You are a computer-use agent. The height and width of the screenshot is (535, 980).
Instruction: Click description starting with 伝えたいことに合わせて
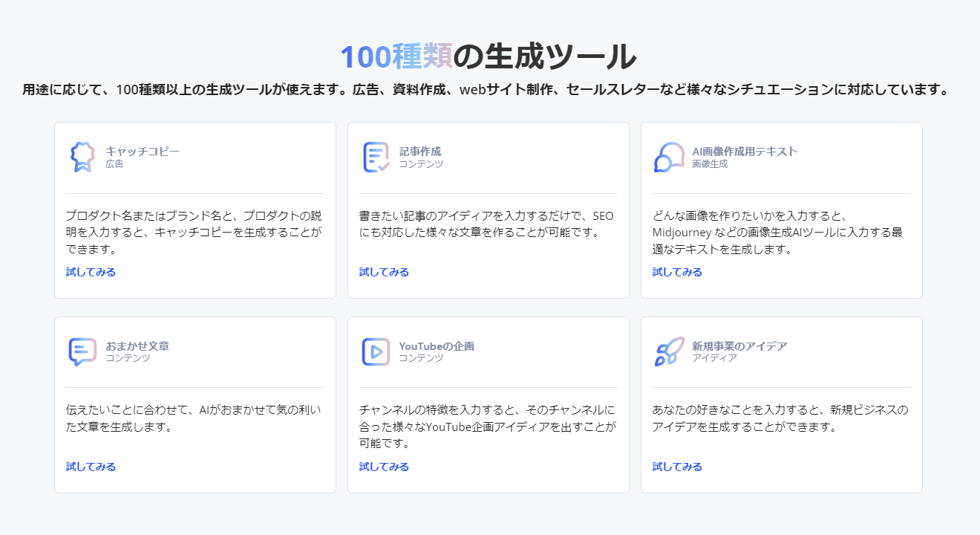coord(195,418)
